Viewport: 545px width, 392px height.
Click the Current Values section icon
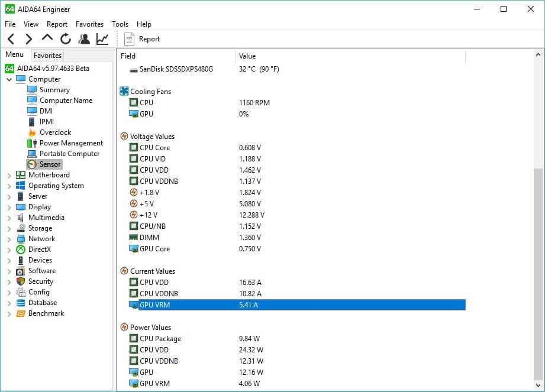pyautogui.click(x=124, y=271)
